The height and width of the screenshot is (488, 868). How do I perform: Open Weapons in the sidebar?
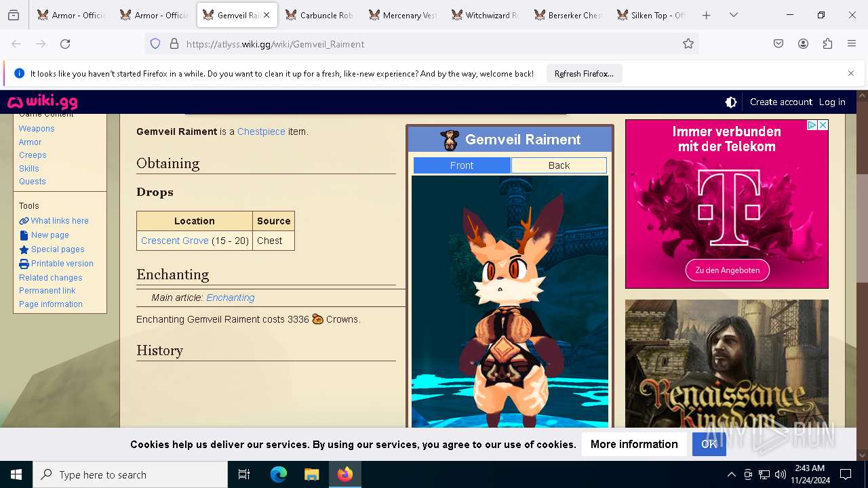pos(37,129)
